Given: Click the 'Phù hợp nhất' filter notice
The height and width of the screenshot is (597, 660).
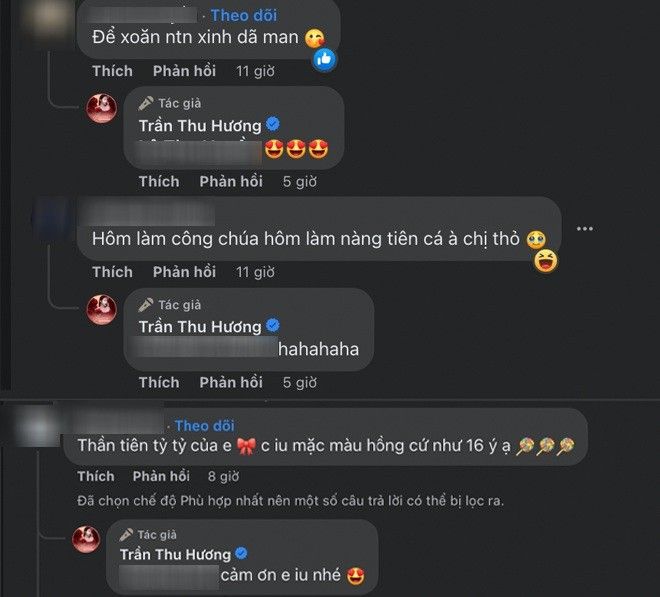Looking at the screenshot, I should pyautogui.click(x=290, y=501).
